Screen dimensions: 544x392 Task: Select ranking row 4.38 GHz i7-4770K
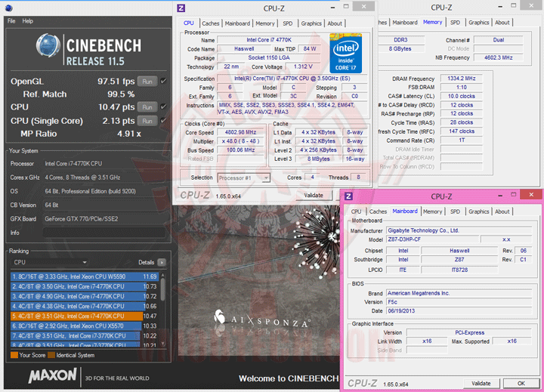[x=85, y=306]
